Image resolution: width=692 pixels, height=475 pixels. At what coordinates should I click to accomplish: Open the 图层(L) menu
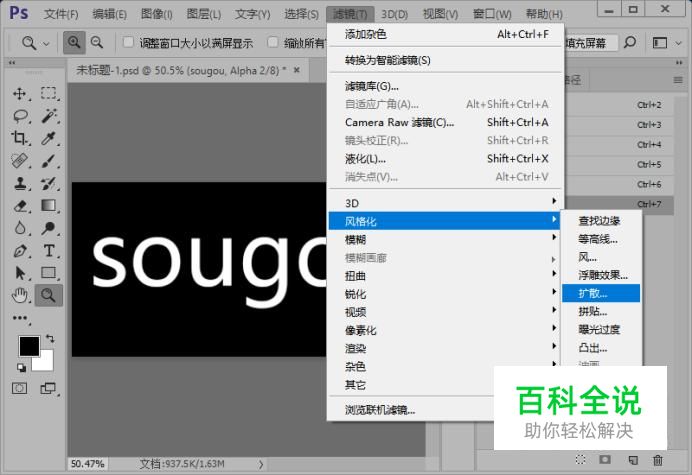203,14
